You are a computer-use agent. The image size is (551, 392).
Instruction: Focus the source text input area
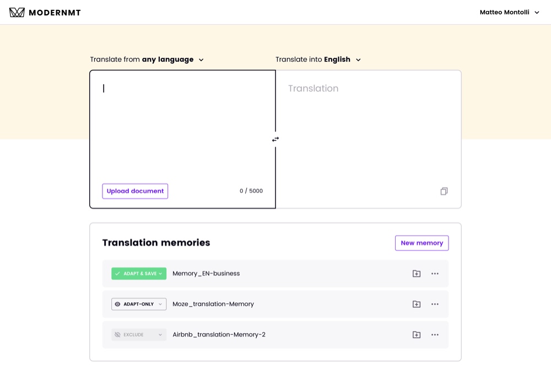(183, 130)
